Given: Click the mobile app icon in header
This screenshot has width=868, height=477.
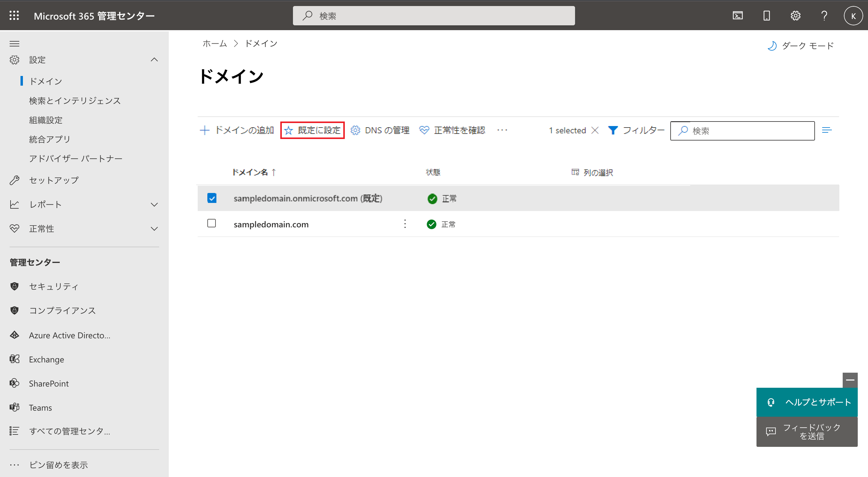Looking at the screenshot, I should [x=766, y=15].
